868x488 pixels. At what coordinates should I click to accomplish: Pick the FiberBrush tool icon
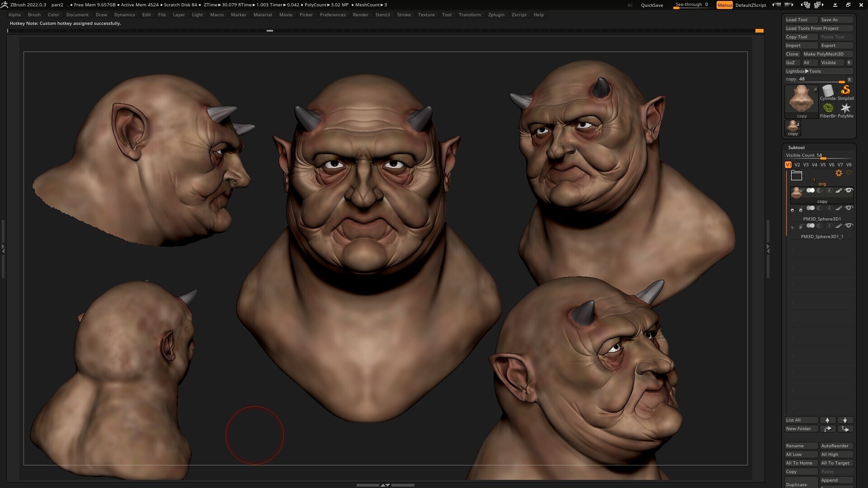[x=828, y=108]
